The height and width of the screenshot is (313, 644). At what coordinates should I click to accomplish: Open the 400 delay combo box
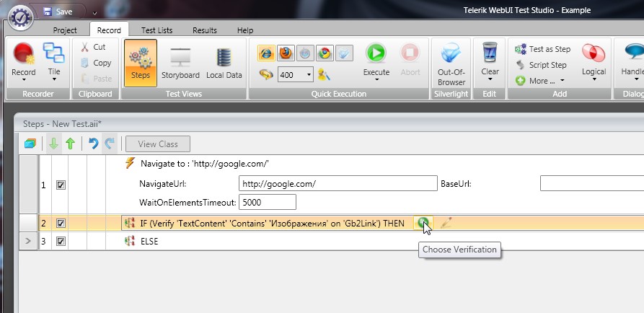[295, 75]
